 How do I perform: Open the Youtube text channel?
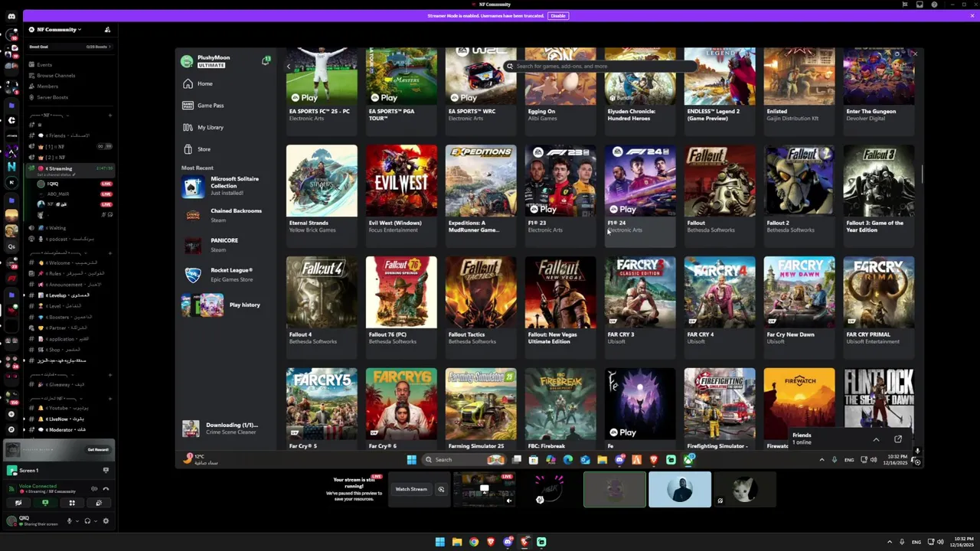(x=70, y=408)
